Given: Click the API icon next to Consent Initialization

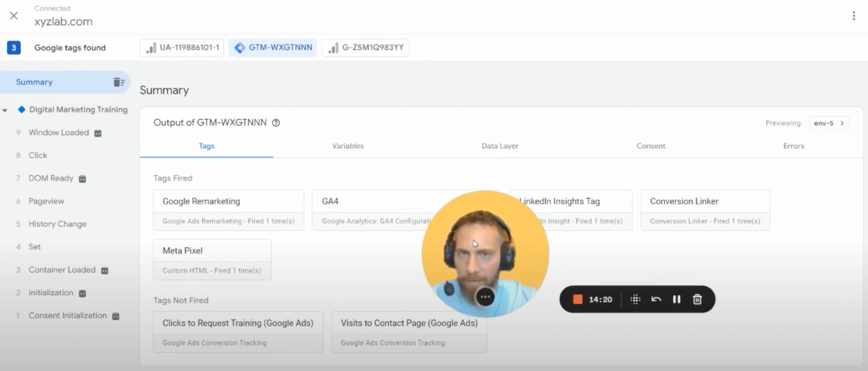Looking at the screenshot, I should [x=116, y=316].
